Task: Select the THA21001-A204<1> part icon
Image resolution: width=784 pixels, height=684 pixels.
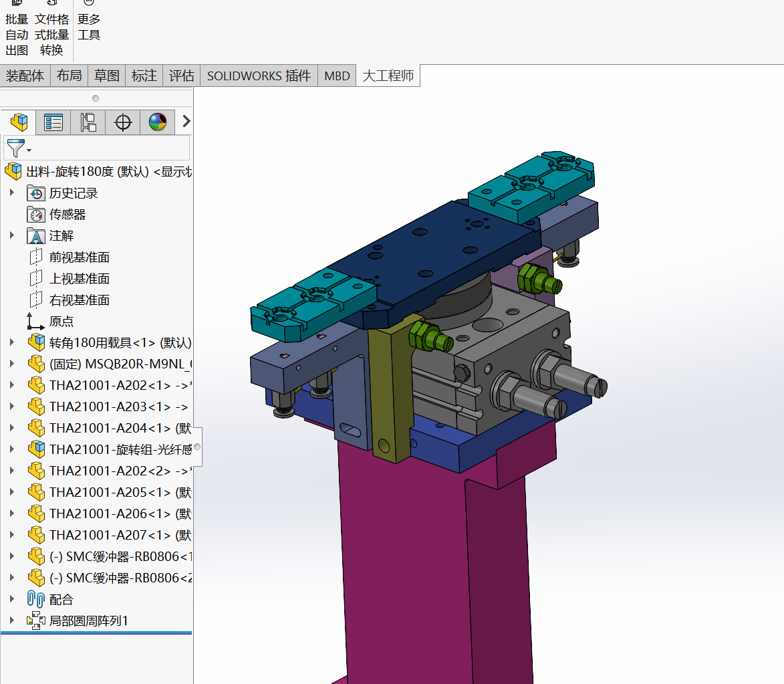Action: click(x=36, y=429)
